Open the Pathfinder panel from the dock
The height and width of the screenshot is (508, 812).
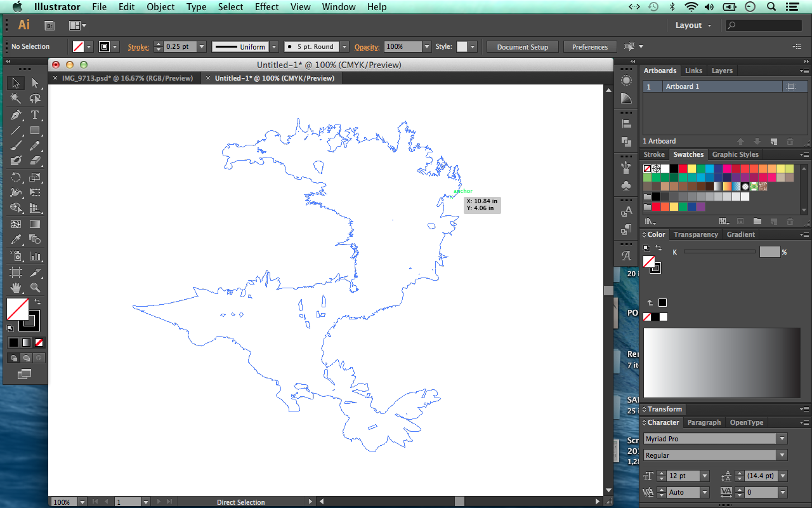coord(627,142)
